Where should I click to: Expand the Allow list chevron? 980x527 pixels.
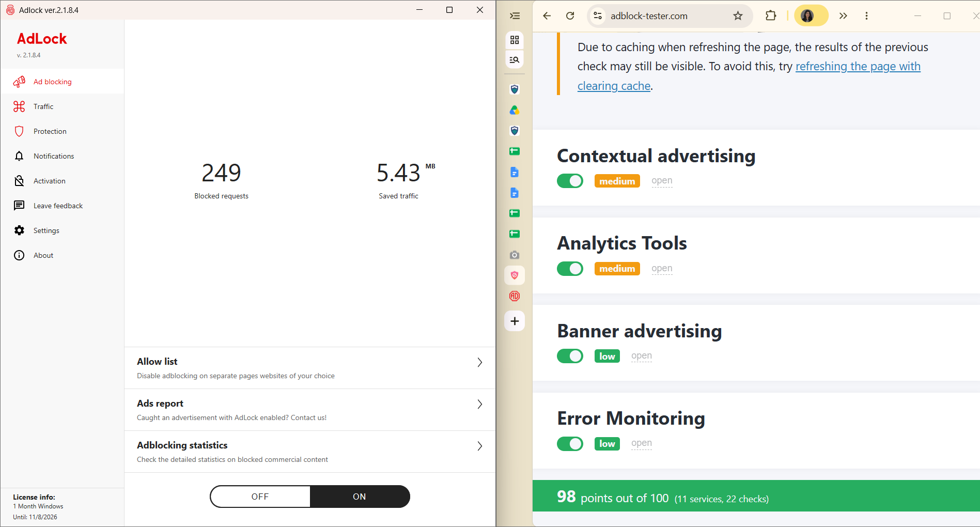pyautogui.click(x=479, y=362)
